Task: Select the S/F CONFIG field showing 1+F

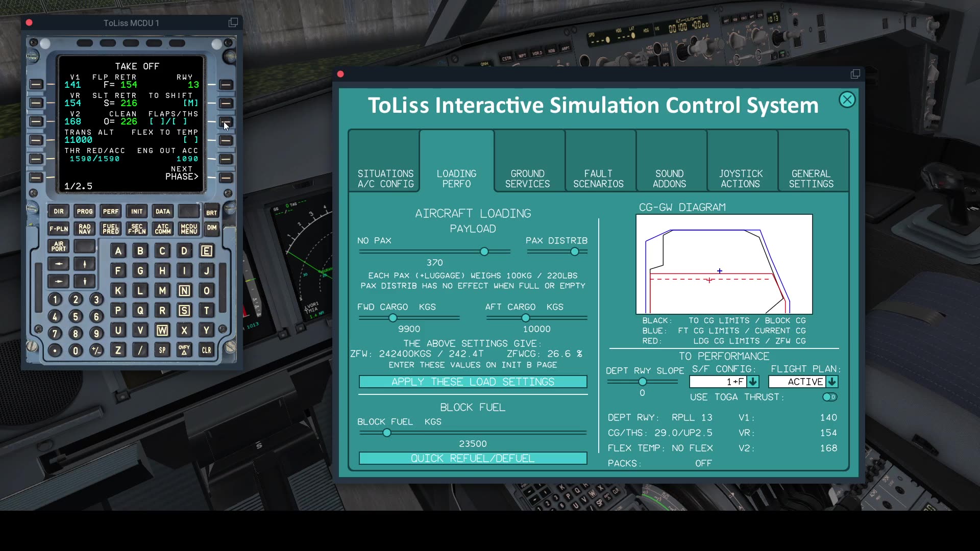Action: (718, 382)
